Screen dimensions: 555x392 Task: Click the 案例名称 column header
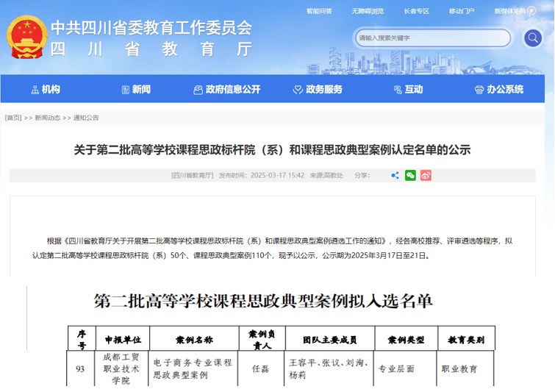[194, 339]
